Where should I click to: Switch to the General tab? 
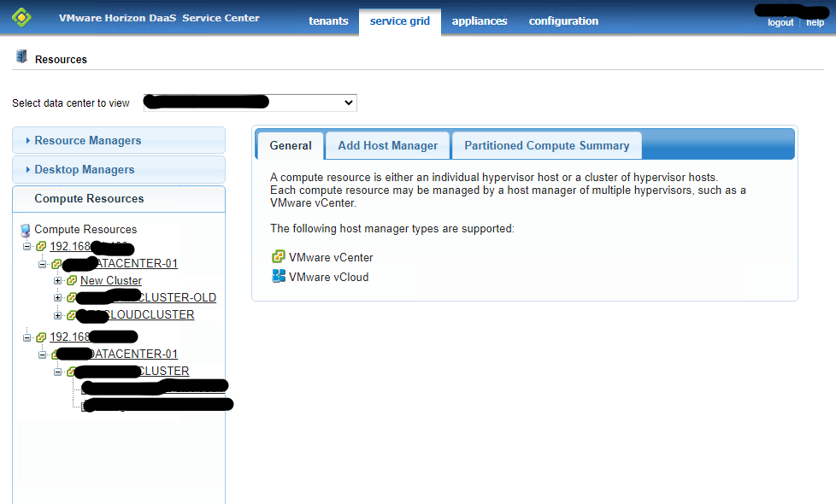pyautogui.click(x=291, y=145)
